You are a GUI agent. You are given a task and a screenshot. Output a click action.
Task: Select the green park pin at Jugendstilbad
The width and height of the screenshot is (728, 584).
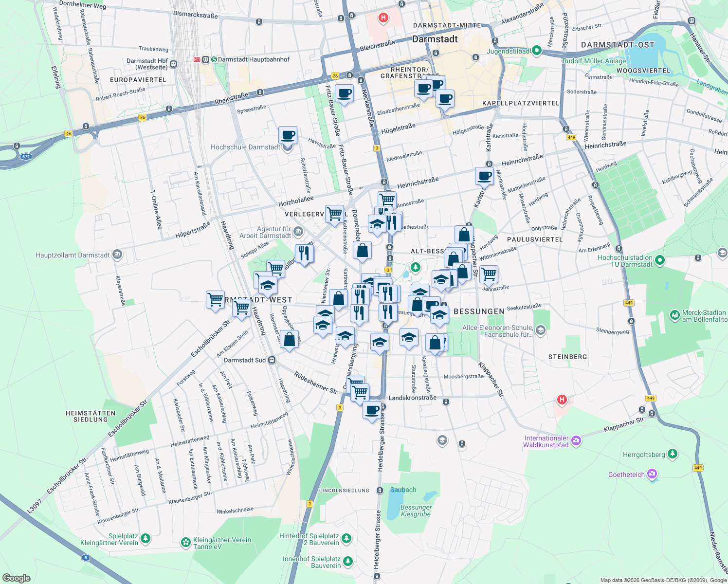pos(536,50)
